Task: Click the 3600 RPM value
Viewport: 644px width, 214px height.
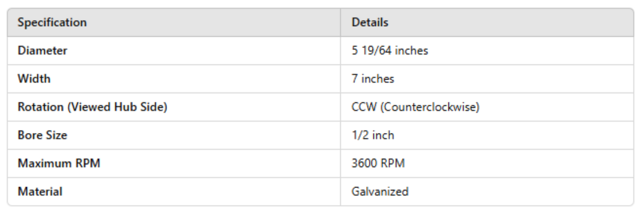Action: tap(378, 163)
